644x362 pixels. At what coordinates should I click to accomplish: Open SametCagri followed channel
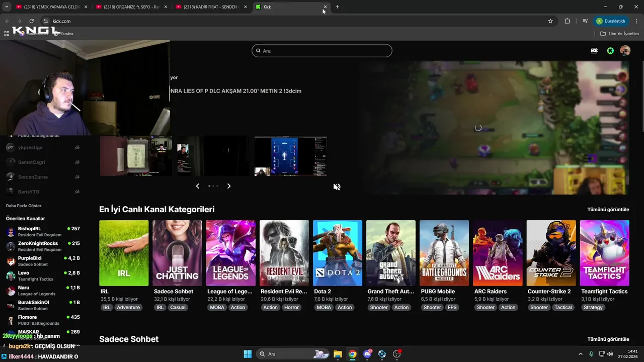pyautogui.click(x=43, y=162)
